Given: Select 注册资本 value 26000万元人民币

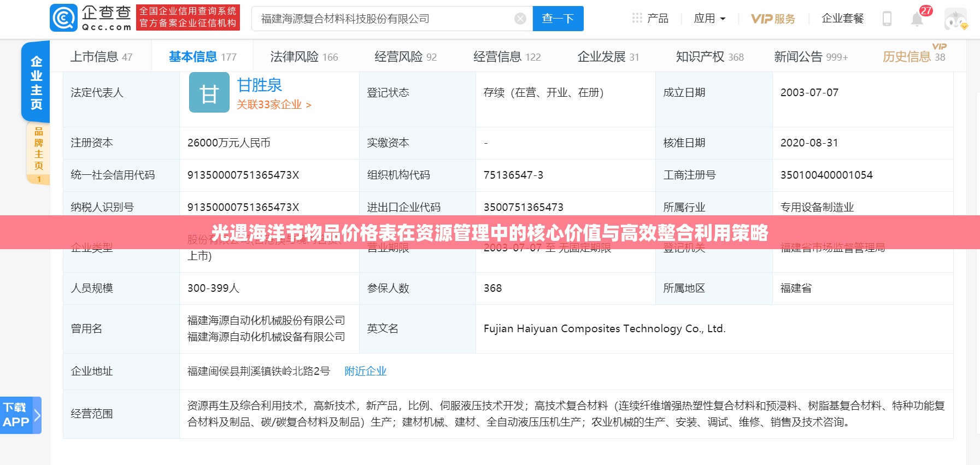Looking at the screenshot, I should [229, 143].
